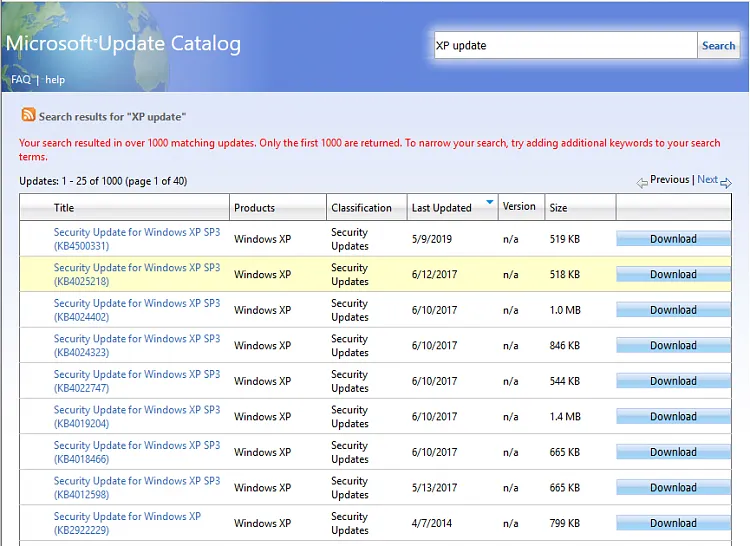Sort by the Size column header
This screenshot has width=750, height=546.
coord(558,208)
